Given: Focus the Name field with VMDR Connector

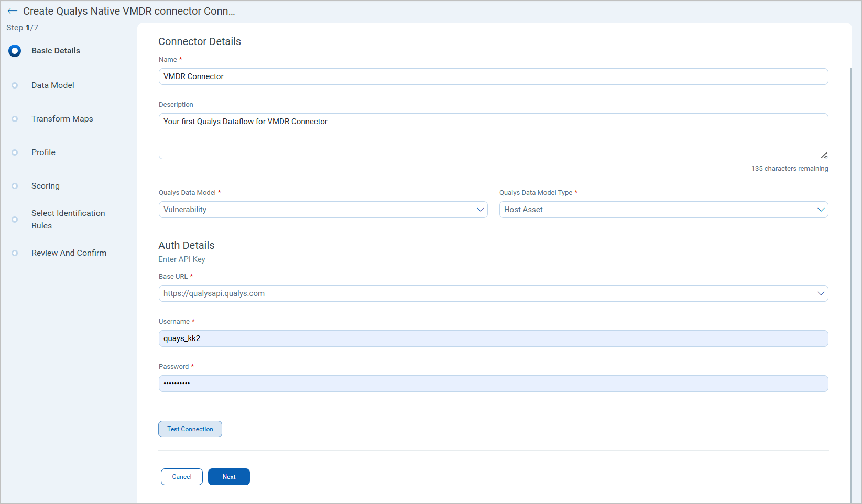Looking at the screenshot, I should [x=493, y=76].
